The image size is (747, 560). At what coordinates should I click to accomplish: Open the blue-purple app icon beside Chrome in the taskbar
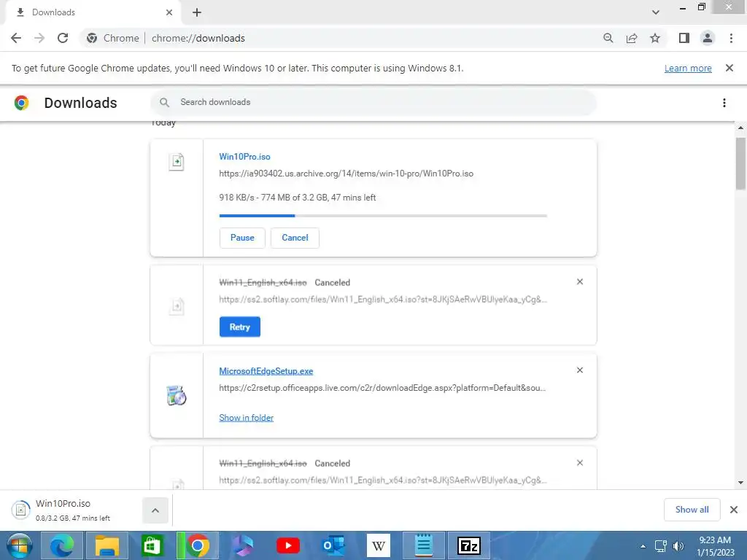coord(243,545)
